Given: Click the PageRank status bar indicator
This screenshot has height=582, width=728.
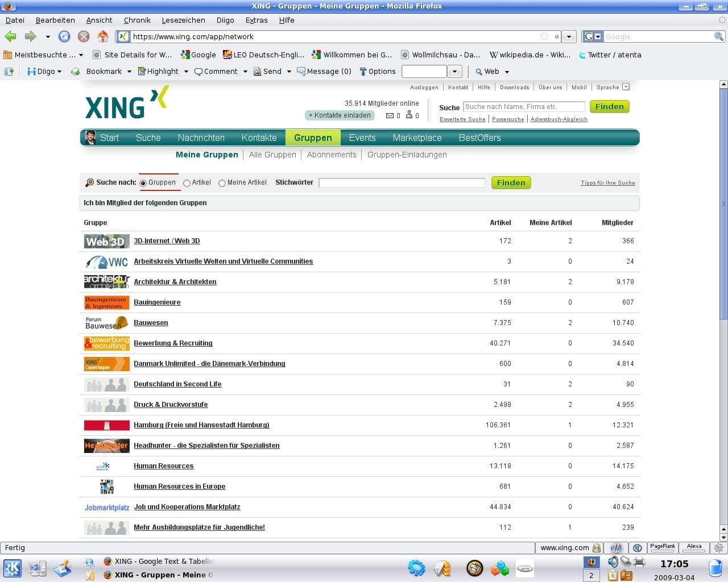Looking at the screenshot, I should point(662,547).
